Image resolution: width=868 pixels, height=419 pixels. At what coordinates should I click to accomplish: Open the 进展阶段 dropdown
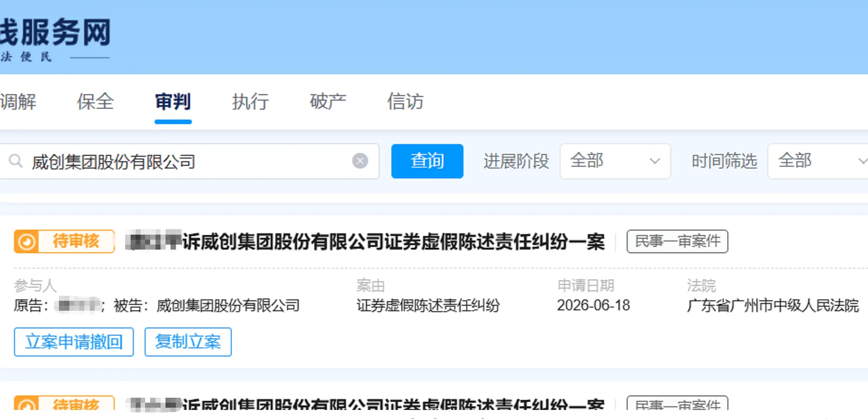tap(615, 161)
